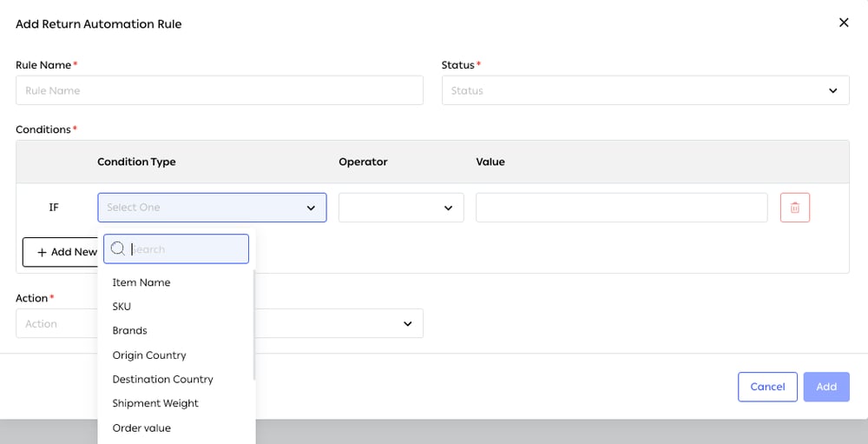Click the Status dropdown chevron arrow

point(832,90)
